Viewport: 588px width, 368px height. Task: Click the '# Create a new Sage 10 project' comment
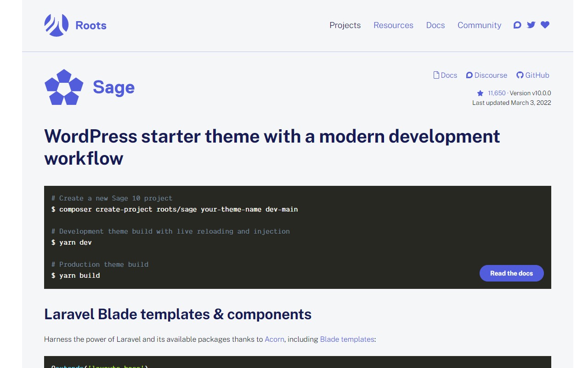pos(112,198)
